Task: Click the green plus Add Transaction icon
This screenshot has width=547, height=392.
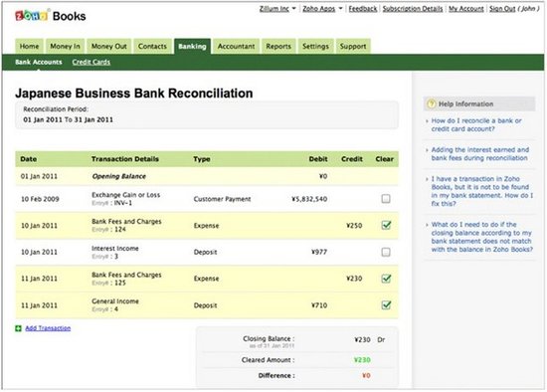Action: click(x=18, y=328)
